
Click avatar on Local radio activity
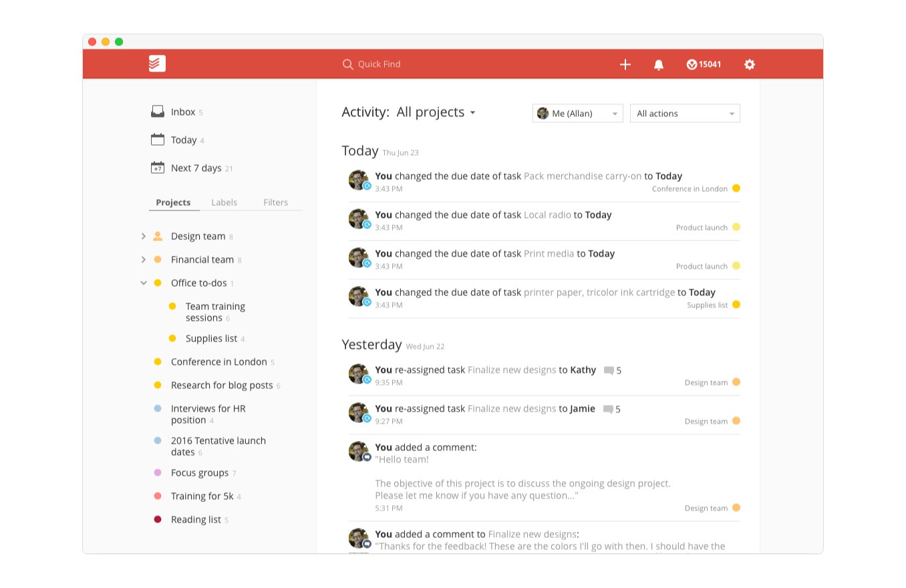359,218
